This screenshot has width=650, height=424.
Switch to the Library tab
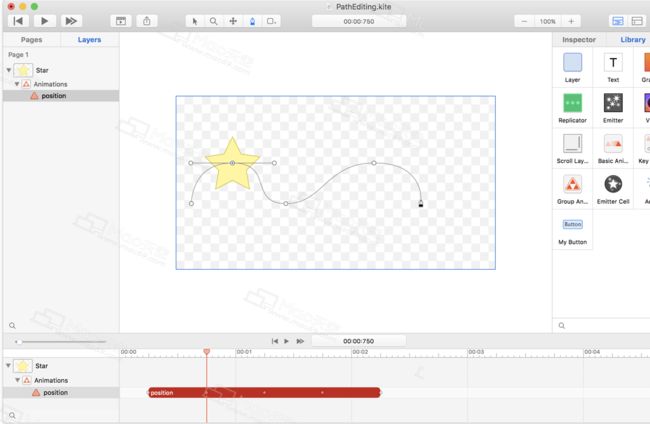coord(633,39)
